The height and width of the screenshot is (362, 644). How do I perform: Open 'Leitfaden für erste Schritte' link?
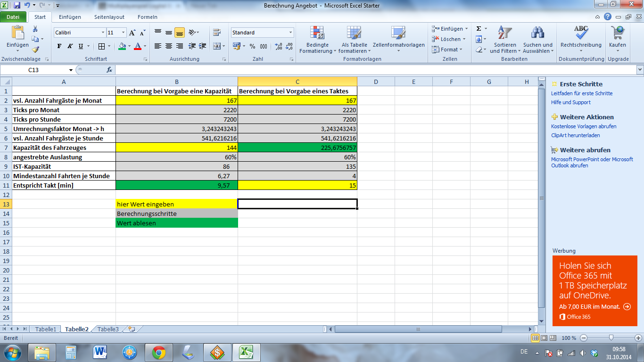click(582, 93)
